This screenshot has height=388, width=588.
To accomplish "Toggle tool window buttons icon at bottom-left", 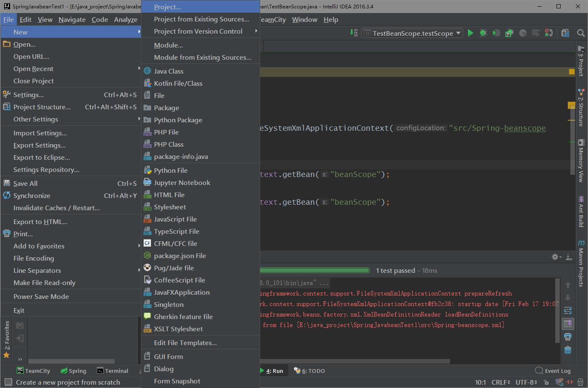I will (x=8, y=382).
